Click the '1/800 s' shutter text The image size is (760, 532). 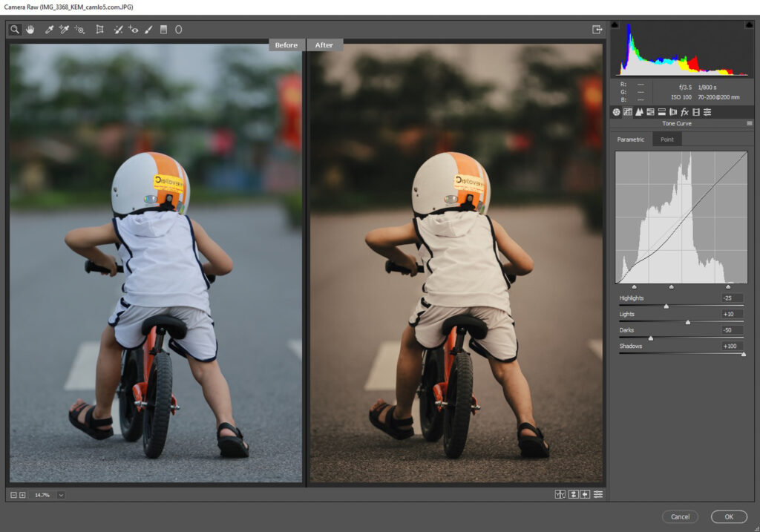pyautogui.click(x=707, y=88)
